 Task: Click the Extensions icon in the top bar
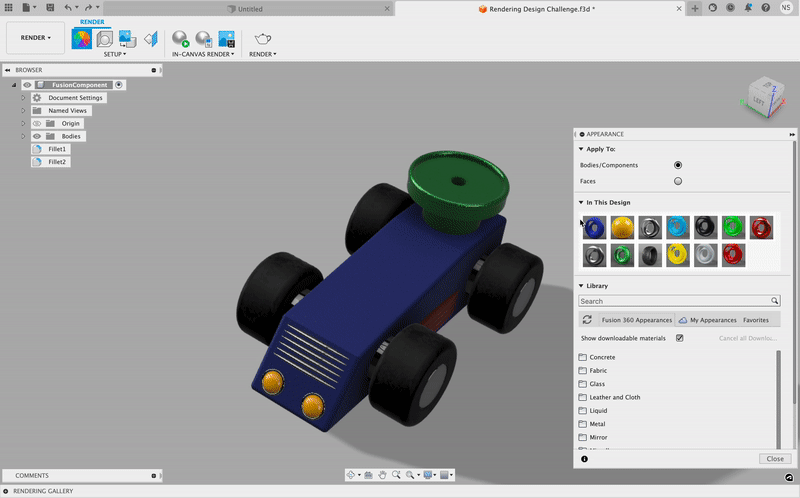713,8
